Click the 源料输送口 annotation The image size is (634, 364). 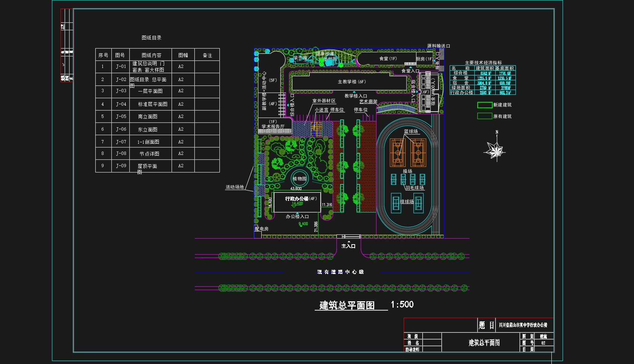[x=438, y=46]
